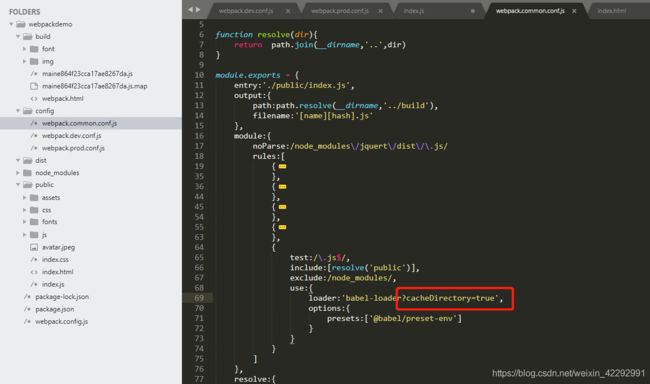650x384 pixels.
Task: Click the font folder icon
Action: pos(34,49)
